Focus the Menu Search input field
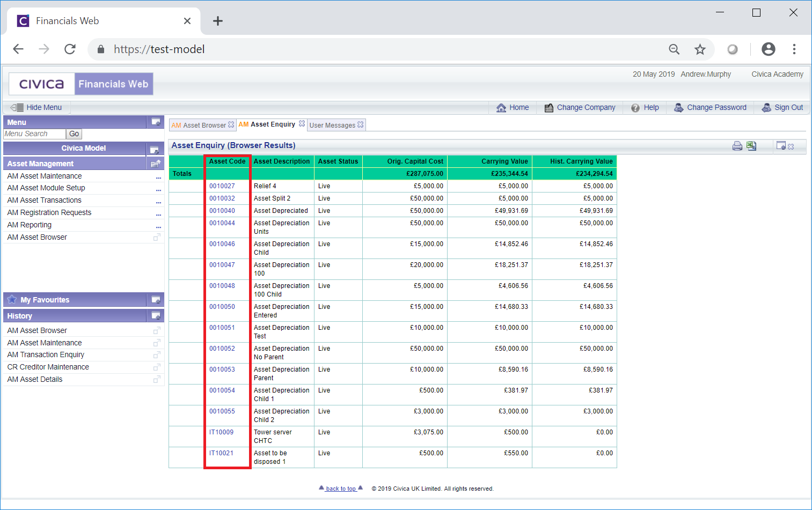The width and height of the screenshot is (812, 510). (34, 134)
